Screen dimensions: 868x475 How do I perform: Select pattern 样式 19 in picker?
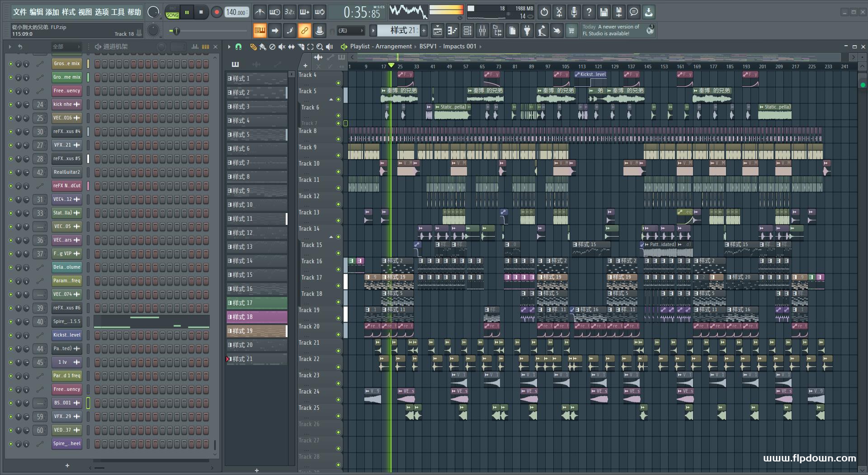coord(257,331)
